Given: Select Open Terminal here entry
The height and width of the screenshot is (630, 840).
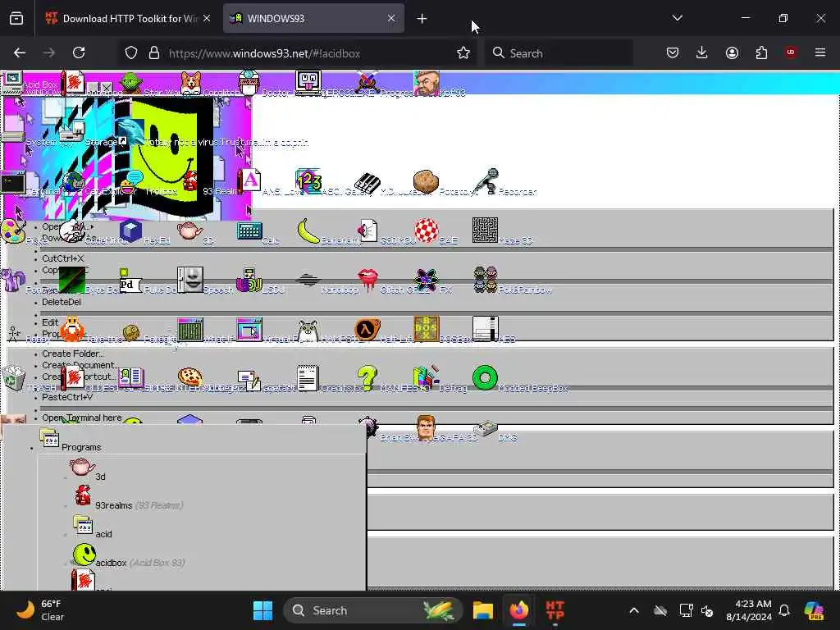Looking at the screenshot, I should (x=82, y=418).
